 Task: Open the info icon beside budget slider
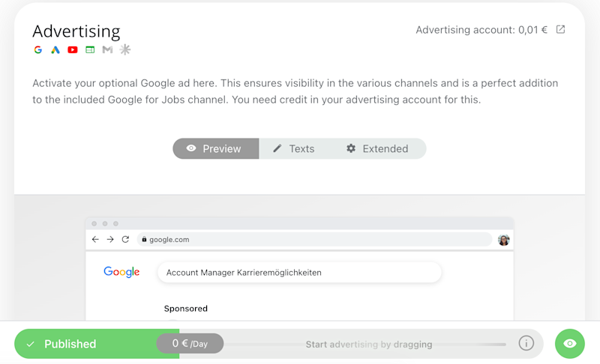pyautogui.click(x=526, y=343)
